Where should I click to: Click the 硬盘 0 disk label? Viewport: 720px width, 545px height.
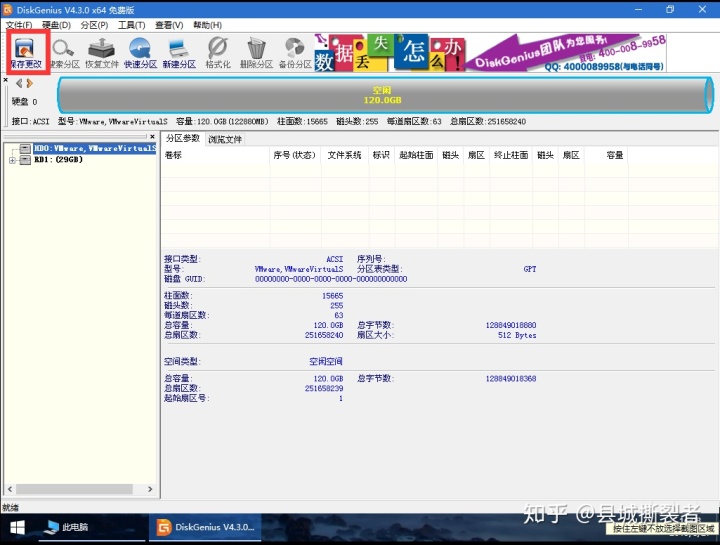coord(24,102)
